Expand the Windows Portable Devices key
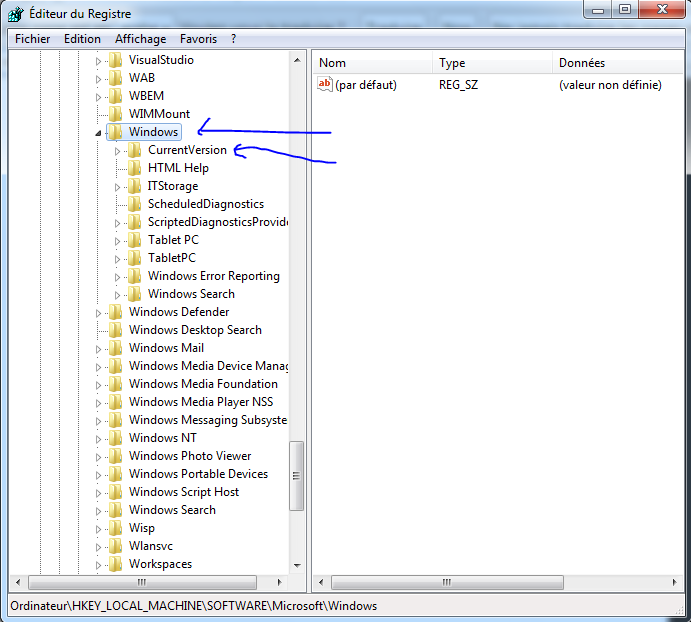The image size is (691, 622). pos(98,475)
